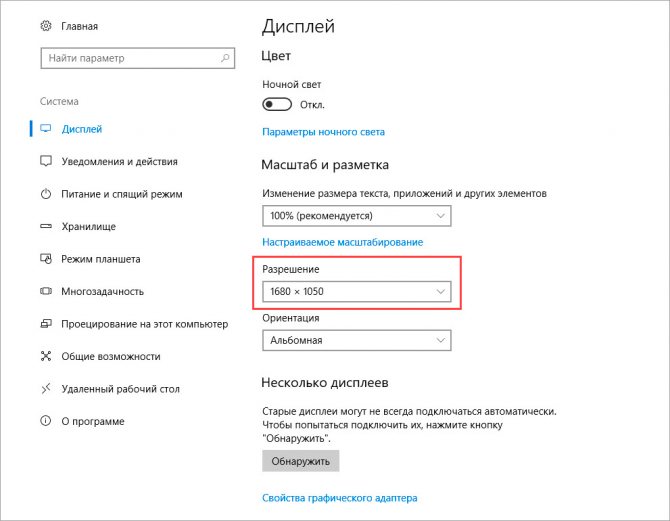
Task: Open Параметры ночного света link
Action: [323, 132]
